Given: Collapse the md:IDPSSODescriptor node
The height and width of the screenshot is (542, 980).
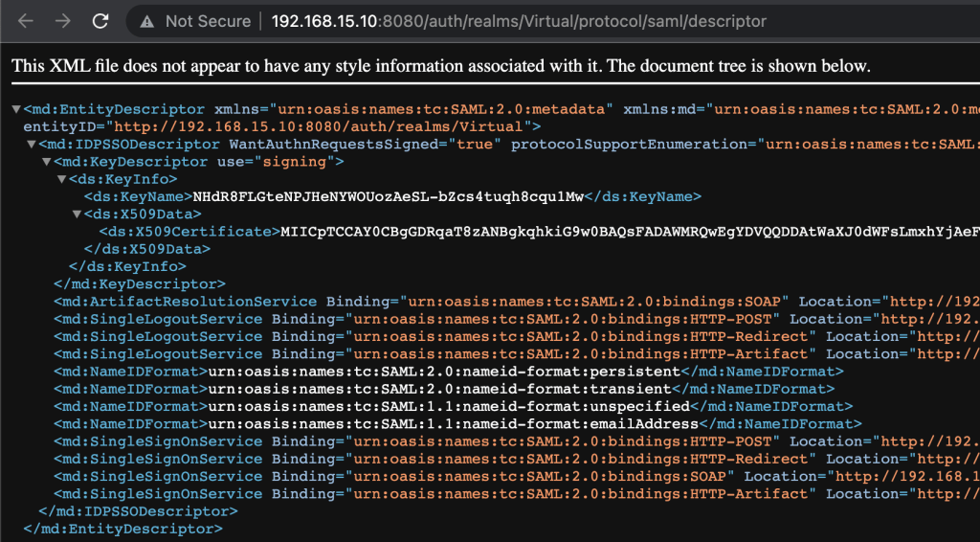Looking at the screenshot, I should [x=32, y=145].
